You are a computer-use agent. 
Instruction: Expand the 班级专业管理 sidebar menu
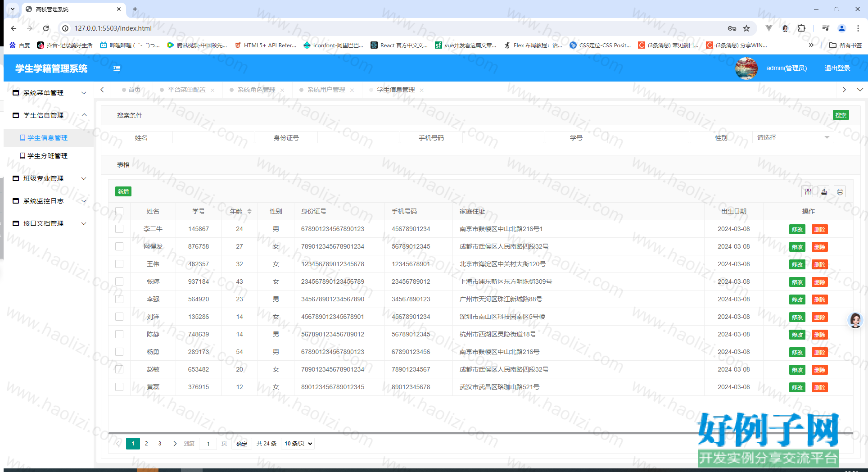tap(49, 178)
